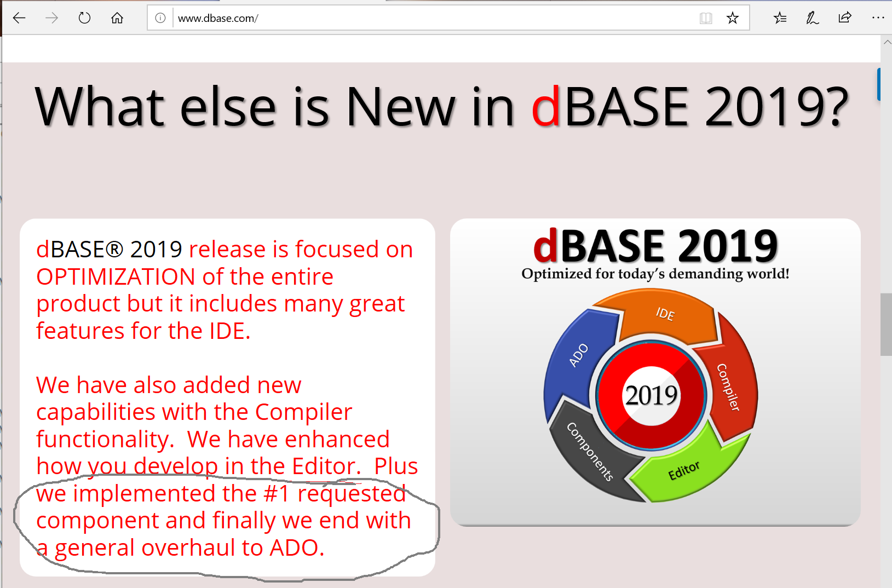Click the 2019 center circle
Viewport: 892px width, 588px height.
pos(651,395)
